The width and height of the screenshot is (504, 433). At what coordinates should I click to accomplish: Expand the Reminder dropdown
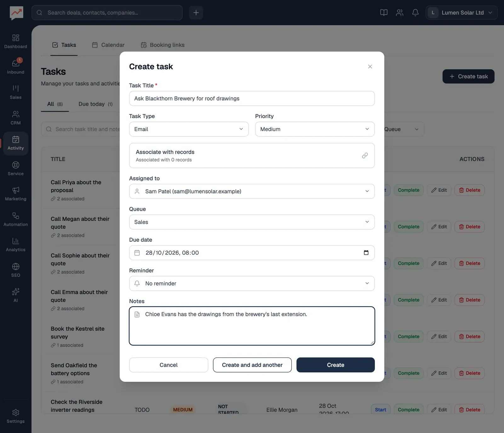pos(252,283)
